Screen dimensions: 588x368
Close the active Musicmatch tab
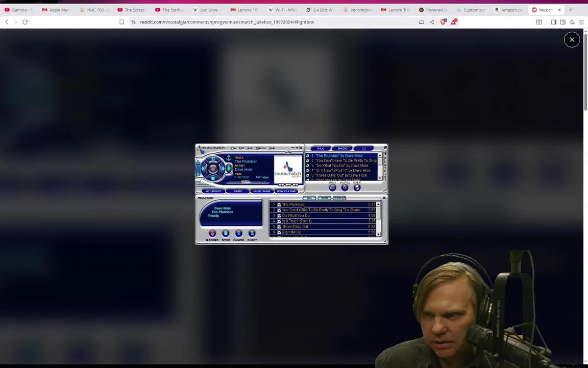[x=559, y=10]
